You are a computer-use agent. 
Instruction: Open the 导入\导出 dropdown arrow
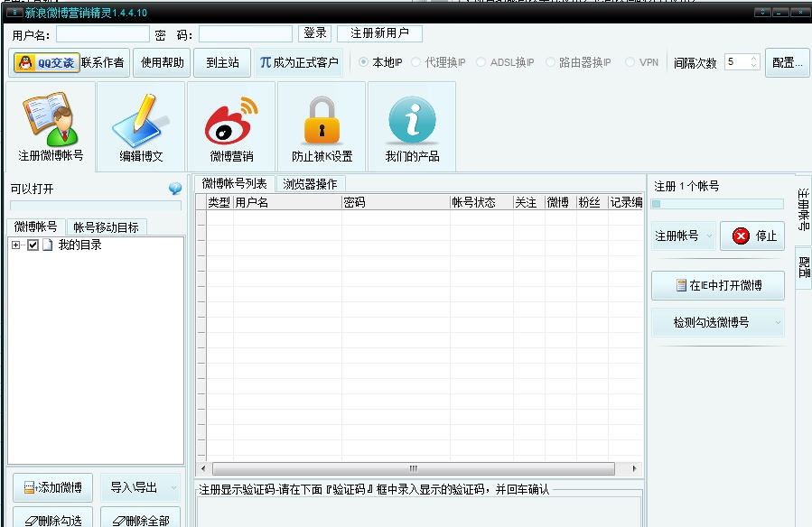[x=174, y=487]
